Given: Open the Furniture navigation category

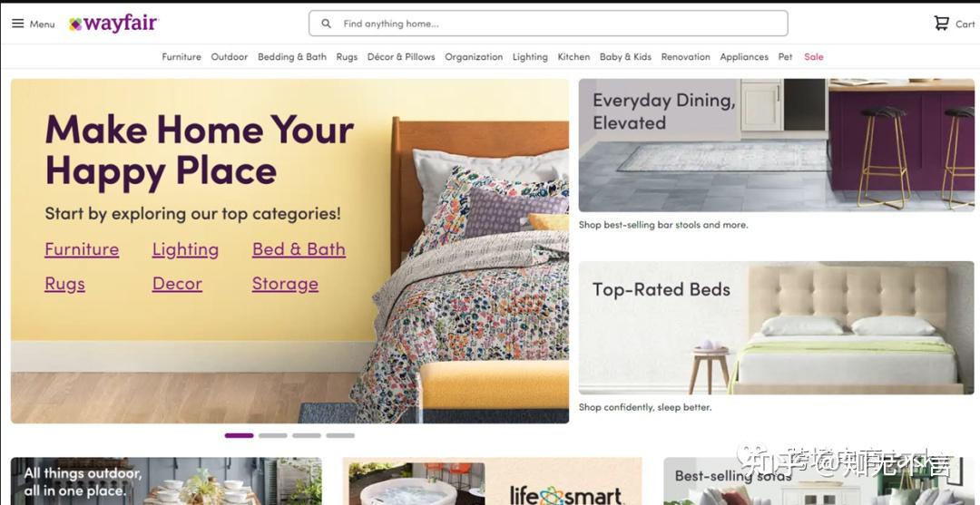Looking at the screenshot, I should click(181, 57).
